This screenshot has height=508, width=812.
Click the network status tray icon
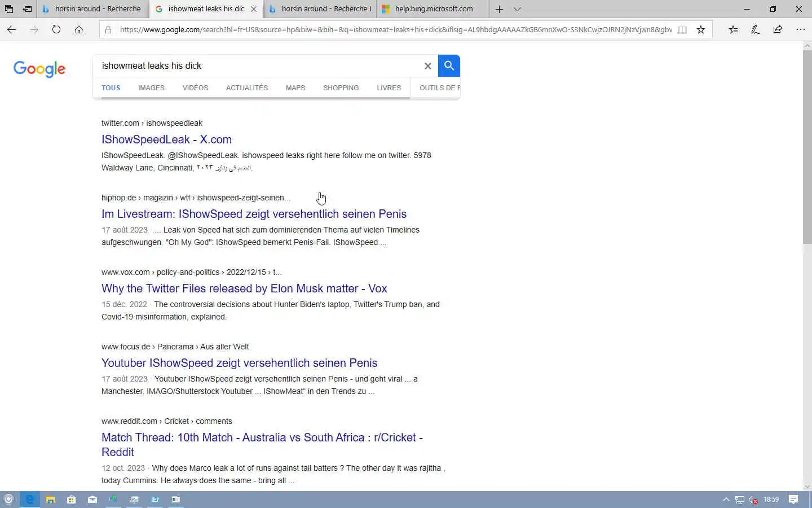740,500
